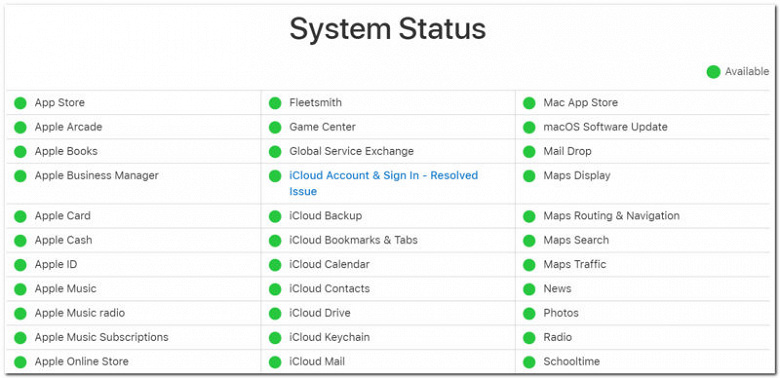Select the News service name

[557, 289]
